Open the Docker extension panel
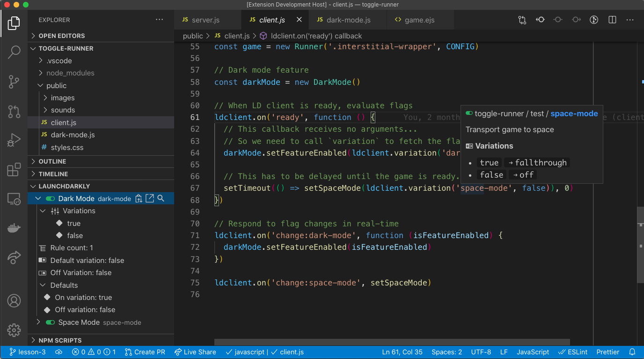This screenshot has height=359, width=644. click(x=14, y=228)
